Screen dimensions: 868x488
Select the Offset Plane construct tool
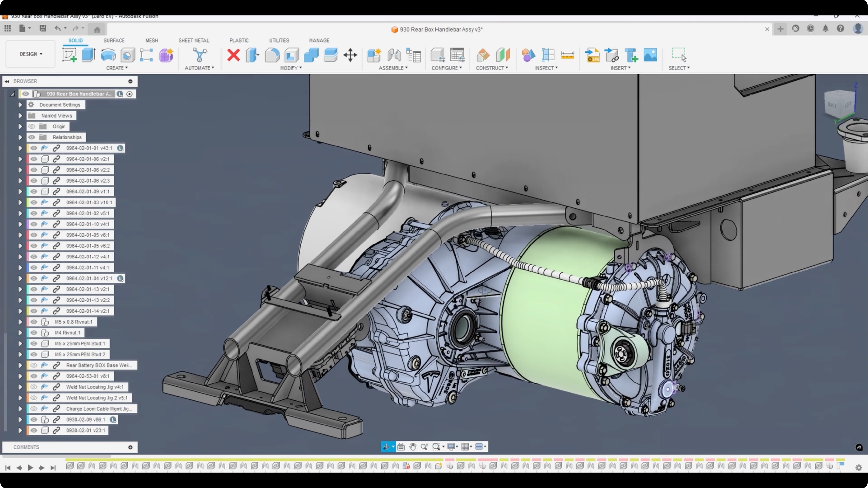(483, 55)
